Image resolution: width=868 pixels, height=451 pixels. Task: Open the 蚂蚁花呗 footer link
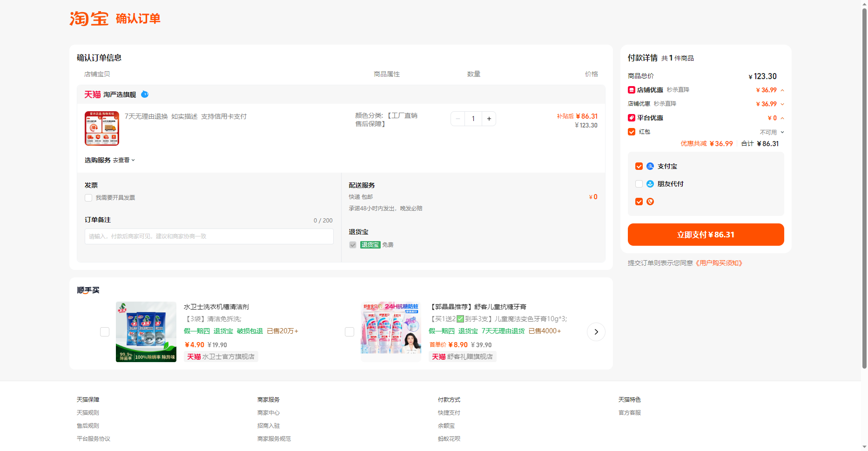pos(449,439)
